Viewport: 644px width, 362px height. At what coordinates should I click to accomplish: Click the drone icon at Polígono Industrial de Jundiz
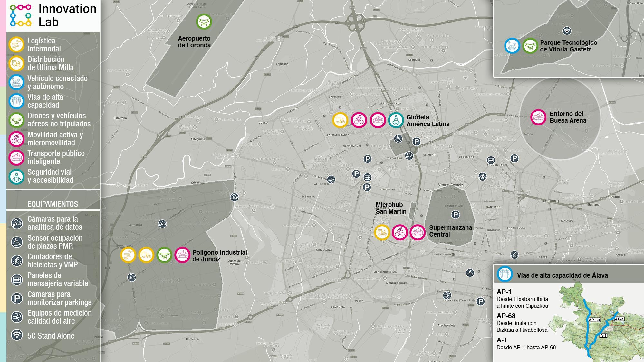click(x=164, y=255)
